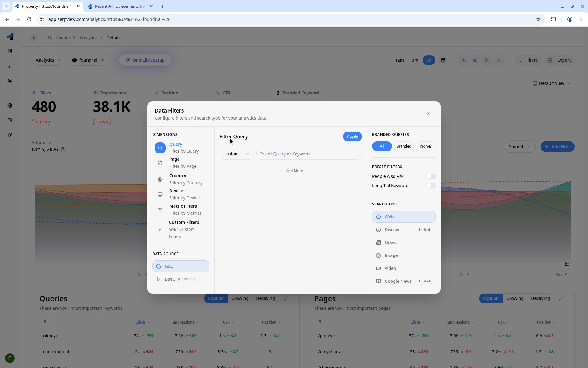Click the Add Note button
Image resolution: width=588 pixels, height=368 pixels.
pyautogui.click(x=557, y=147)
